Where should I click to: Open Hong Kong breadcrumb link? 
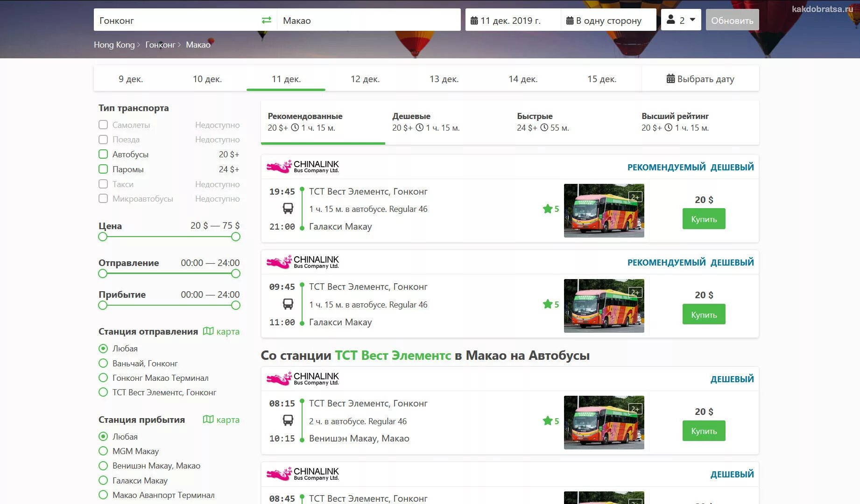click(114, 44)
